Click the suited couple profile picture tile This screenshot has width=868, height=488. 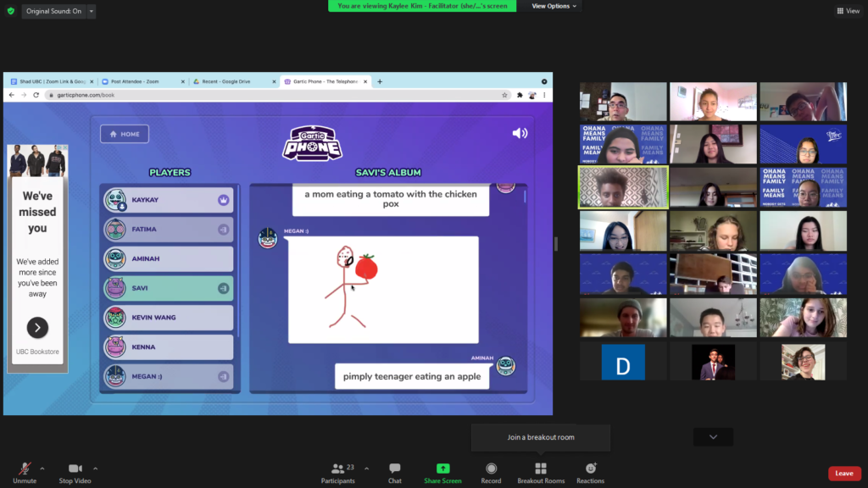click(x=713, y=363)
